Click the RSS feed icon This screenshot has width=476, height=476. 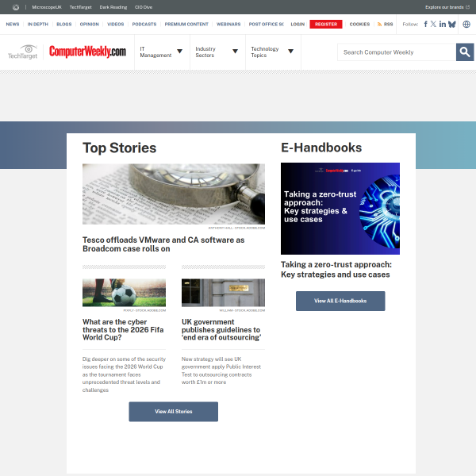click(379, 25)
